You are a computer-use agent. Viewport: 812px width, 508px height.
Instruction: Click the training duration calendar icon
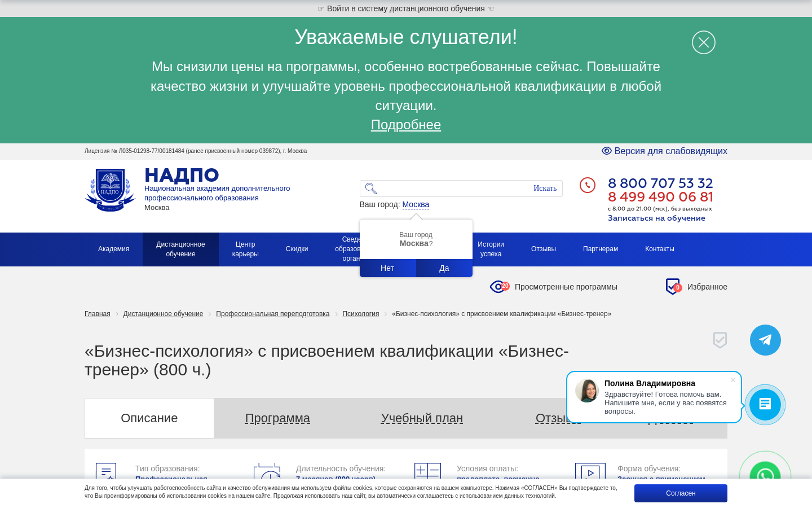pyautogui.click(x=267, y=471)
